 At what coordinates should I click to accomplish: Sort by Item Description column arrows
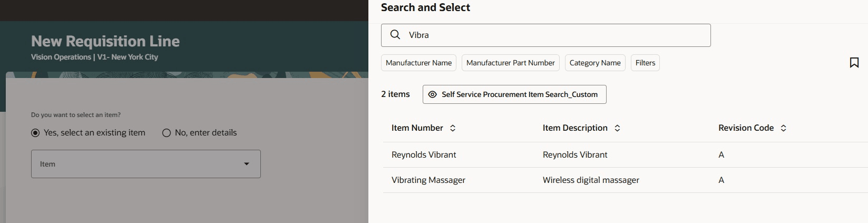[x=617, y=128]
